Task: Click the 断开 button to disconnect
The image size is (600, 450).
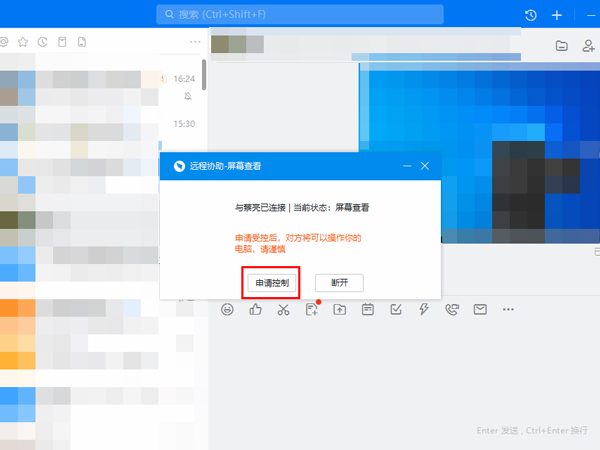Action: 339,283
